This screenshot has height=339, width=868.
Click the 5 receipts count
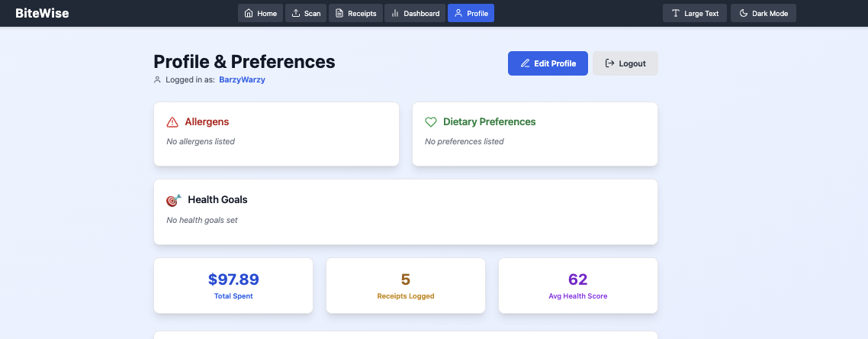coord(406,279)
